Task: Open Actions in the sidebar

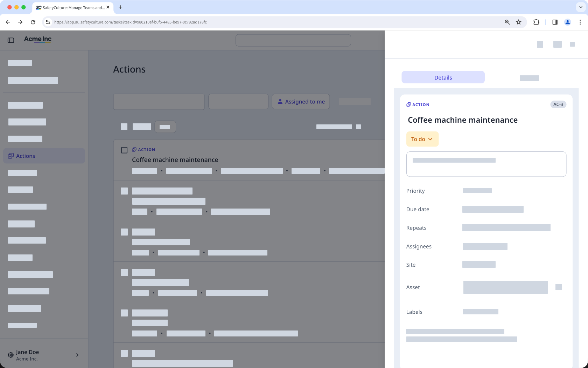Action: point(44,156)
